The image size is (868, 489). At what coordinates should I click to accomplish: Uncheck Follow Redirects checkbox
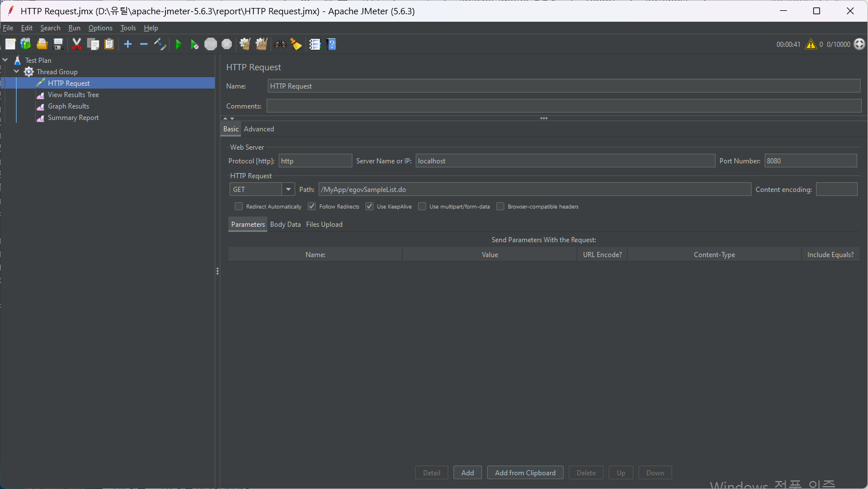click(x=312, y=206)
